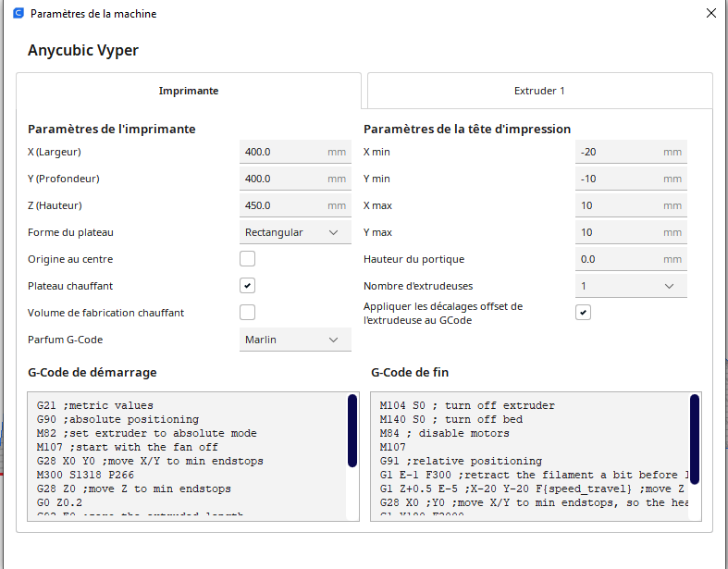Screen dimensions: 728x569
Task: Click the 'M300 S1318 P266' line
Action: coord(85,475)
